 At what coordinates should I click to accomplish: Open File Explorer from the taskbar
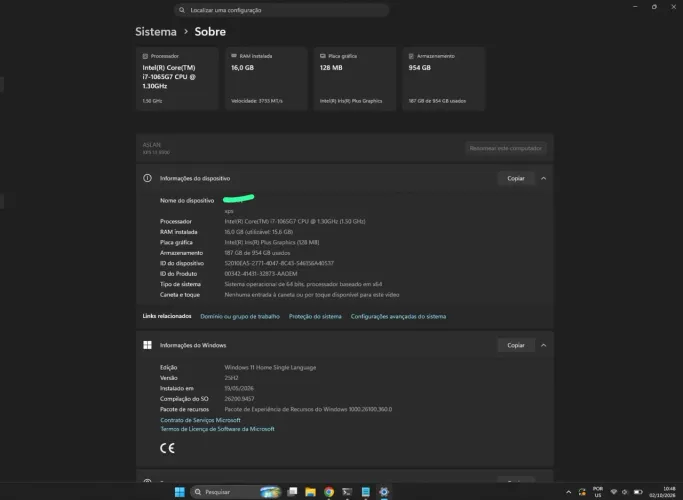pyautogui.click(x=310, y=492)
